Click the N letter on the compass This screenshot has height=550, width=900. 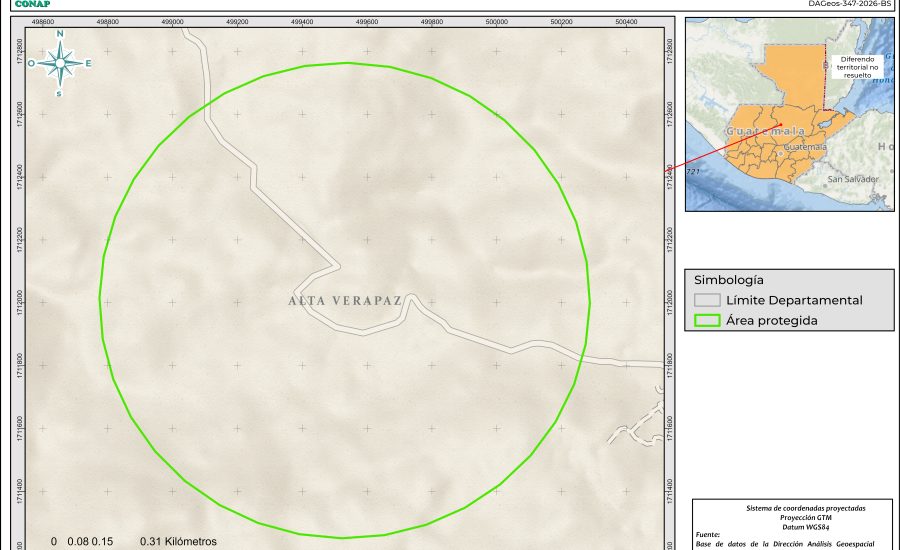(x=60, y=34)
